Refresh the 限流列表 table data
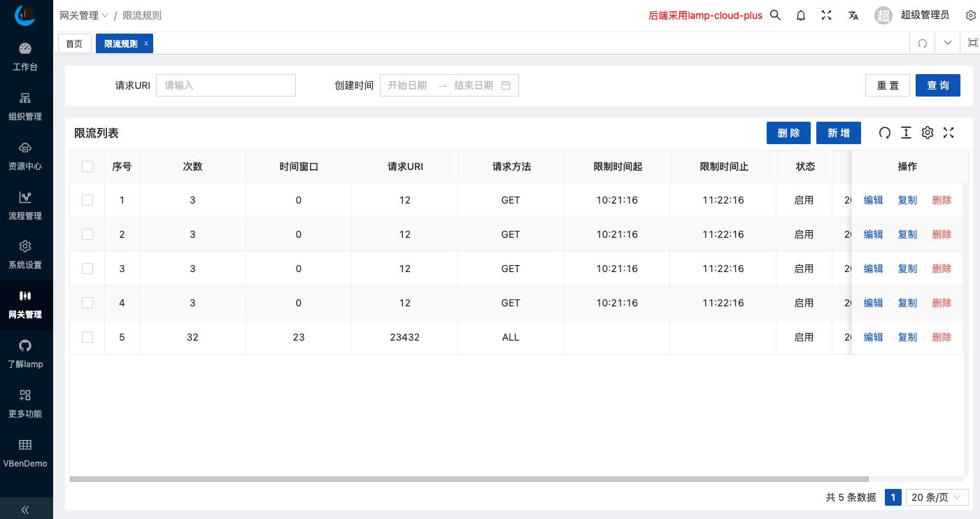 (885, 133)
